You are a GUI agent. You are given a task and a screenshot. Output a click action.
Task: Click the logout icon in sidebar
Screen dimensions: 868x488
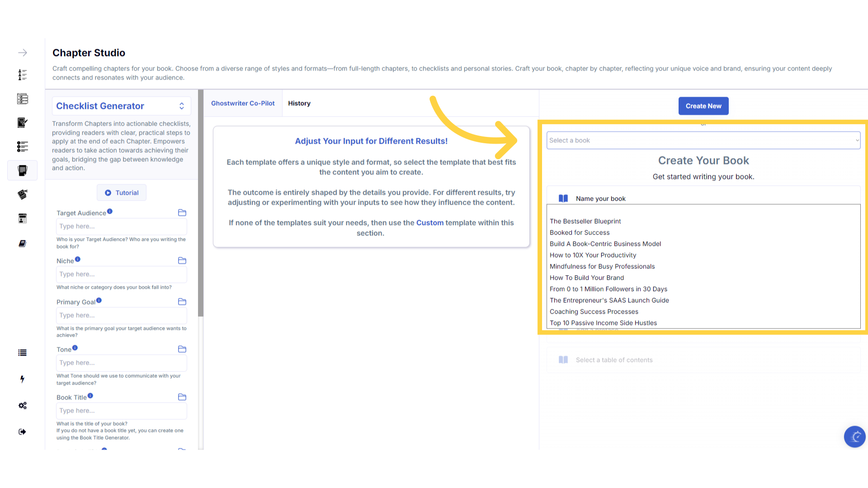[22, 432]
